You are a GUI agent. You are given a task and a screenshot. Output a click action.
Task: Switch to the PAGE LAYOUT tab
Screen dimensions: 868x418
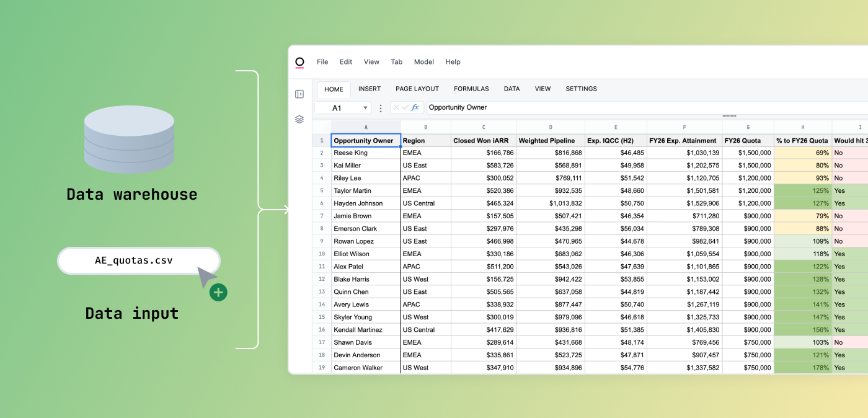coord(417,89)
